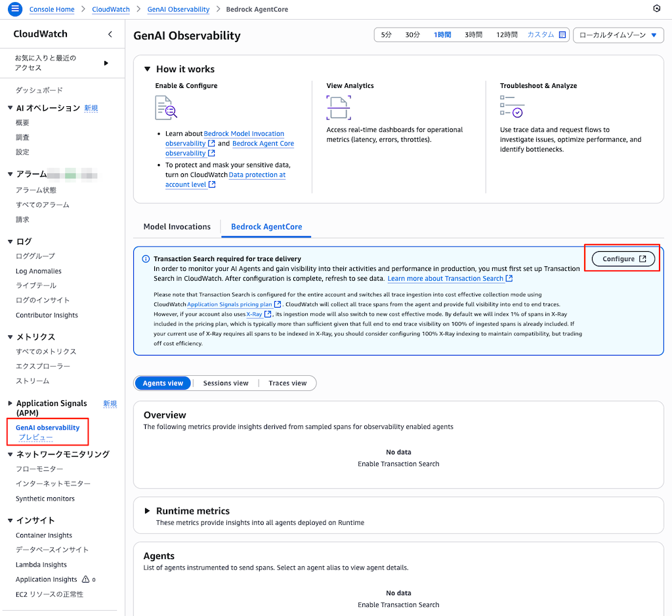The height and width of the screenshot is (616, 672).
Task: Open GenAI observability in sidebar
Action: pos(47,428)
